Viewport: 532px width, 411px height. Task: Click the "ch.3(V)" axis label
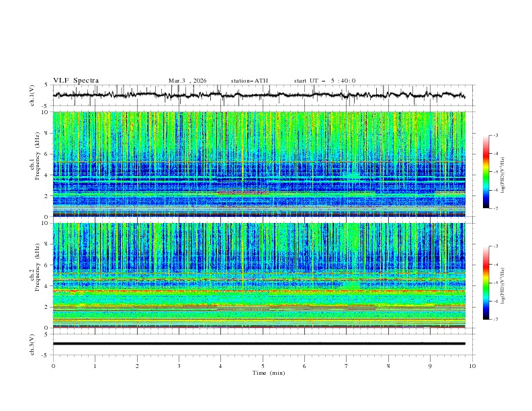(32, 345)
